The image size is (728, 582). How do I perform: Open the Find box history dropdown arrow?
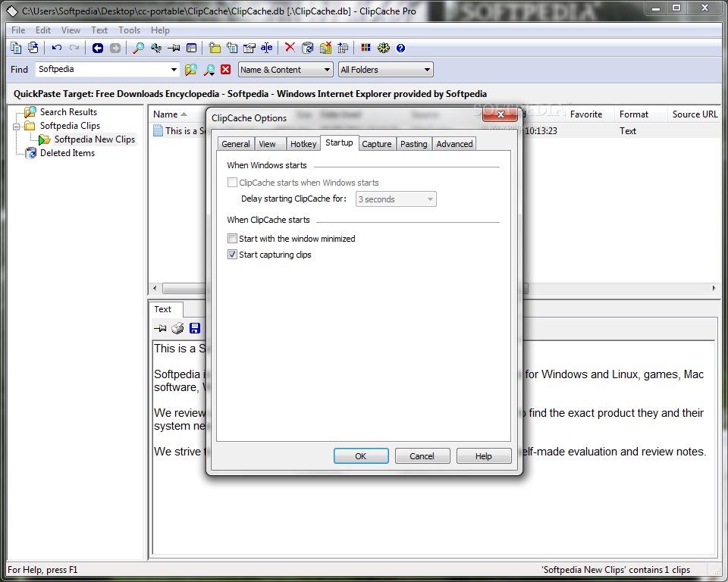pyautogui.click(x=174, y=70)
